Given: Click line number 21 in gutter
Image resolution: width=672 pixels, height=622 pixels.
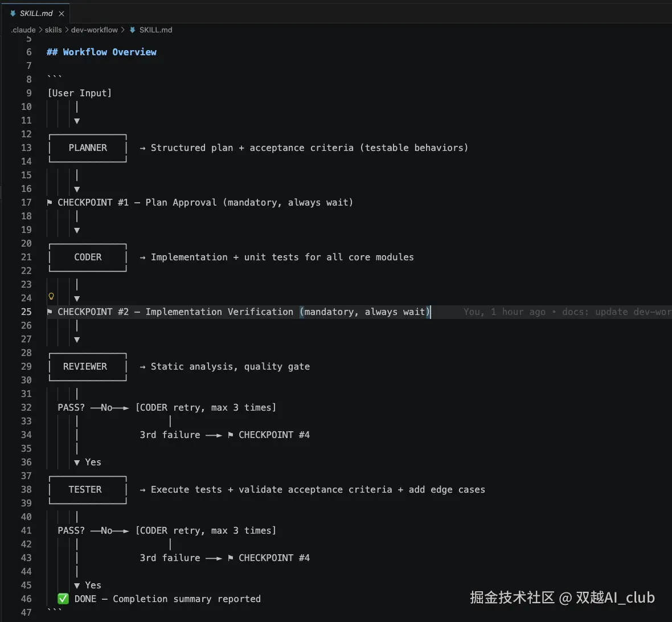Looking at the screenshot, I should (x=26, y=257).
